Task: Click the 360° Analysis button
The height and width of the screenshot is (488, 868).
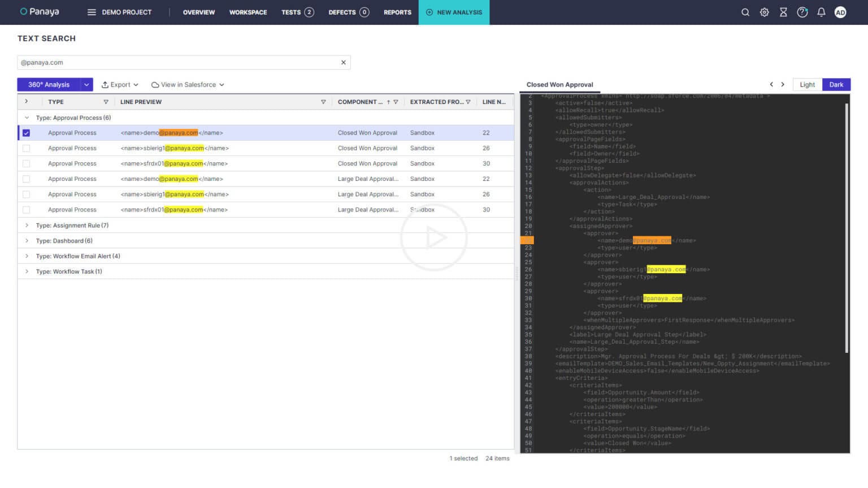Action: point(49,84)
